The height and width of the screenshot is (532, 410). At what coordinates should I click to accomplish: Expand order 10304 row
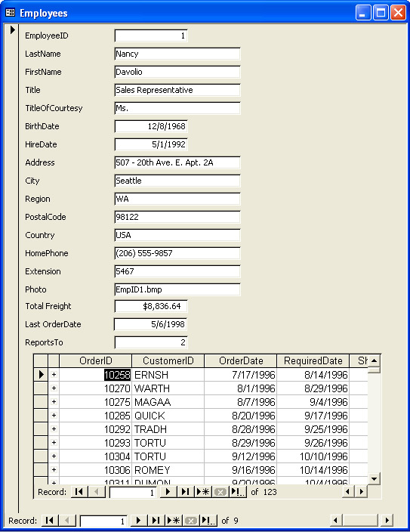[54, 456]
